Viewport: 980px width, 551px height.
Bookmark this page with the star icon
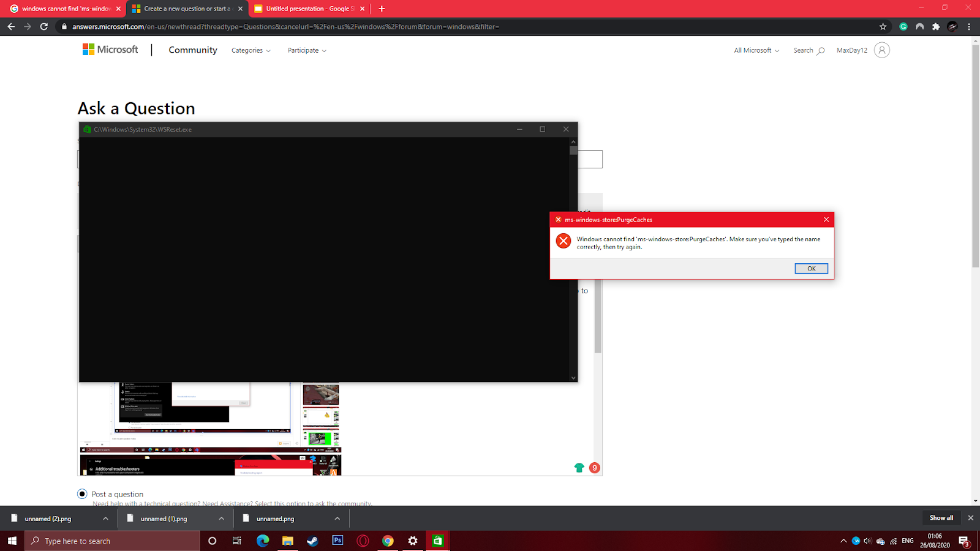click(883, 26)
